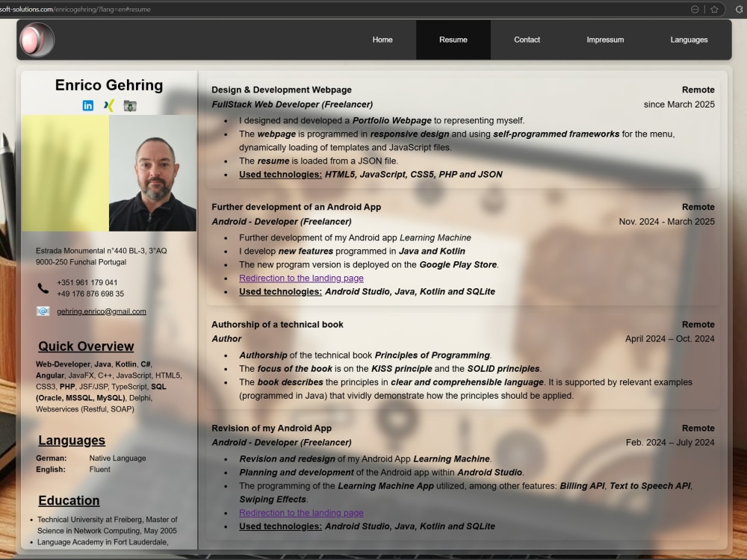Image resolution: width=747 pixels, height=560 pixels.
Task: Open the LinkedIn profile icon
Action: [88, 105]
